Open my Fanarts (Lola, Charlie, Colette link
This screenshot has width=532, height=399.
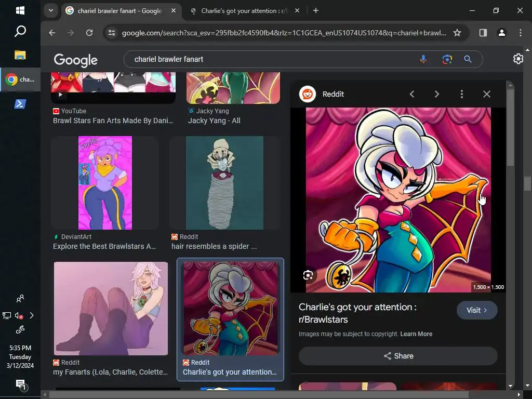110,372
